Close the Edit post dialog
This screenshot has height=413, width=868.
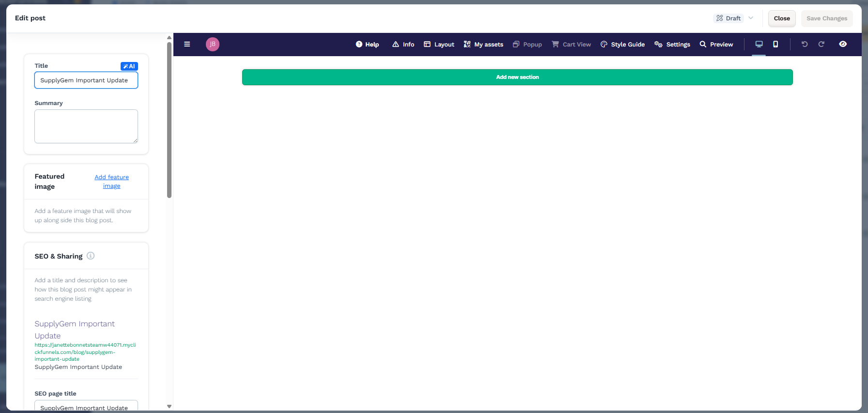[x=782, y=18]
